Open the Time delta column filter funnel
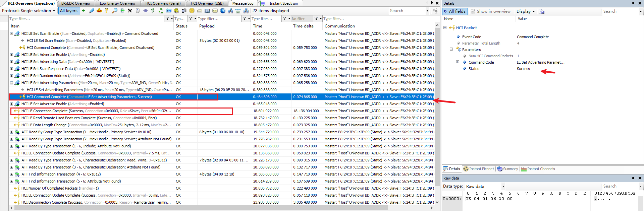Image resolution: width=644 pixels, height=211 pixels. click(318, 19)
